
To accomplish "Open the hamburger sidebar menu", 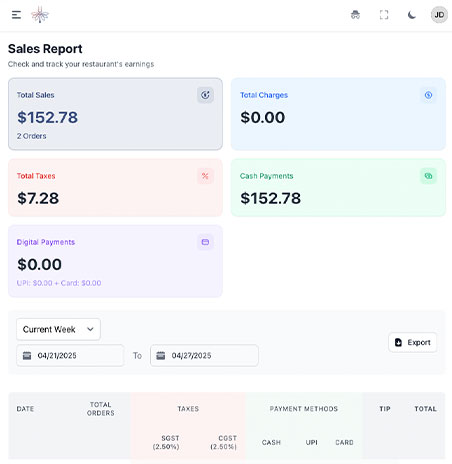I will (16, 15).
